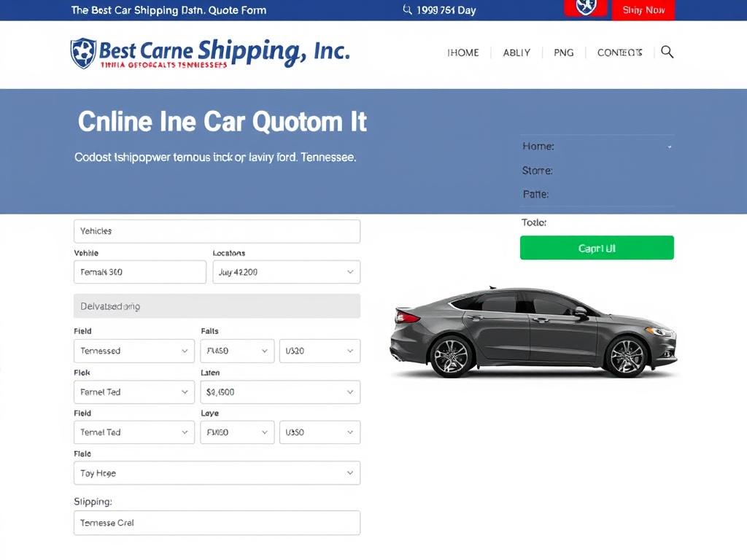Click the red Ship Now button
Screen dimensions: 747x560
[x=643, y=9]
